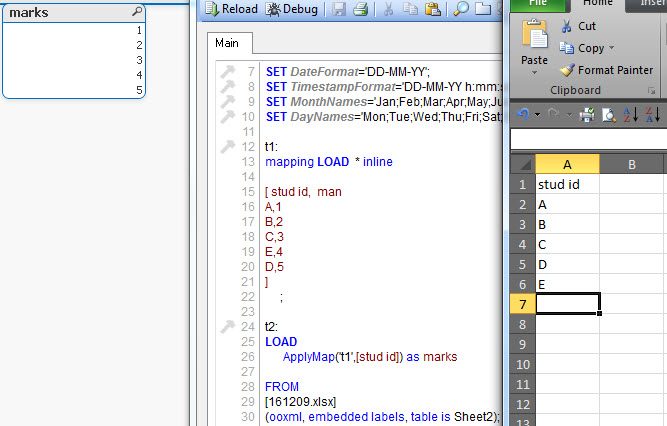This screenshot has width=667, height=426.
Task: Select value 4 in marks listbox
Action: pos(74,75)
